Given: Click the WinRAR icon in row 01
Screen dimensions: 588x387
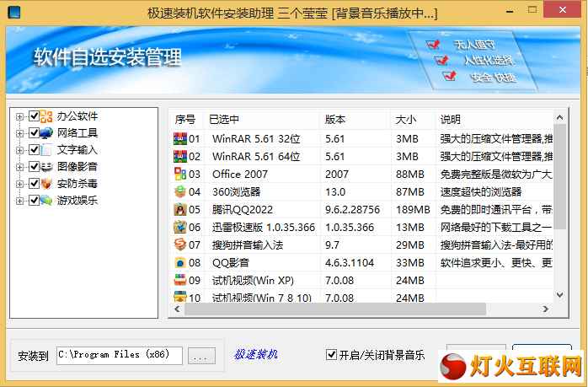Looking at the screenshot, I should point(180,139).
